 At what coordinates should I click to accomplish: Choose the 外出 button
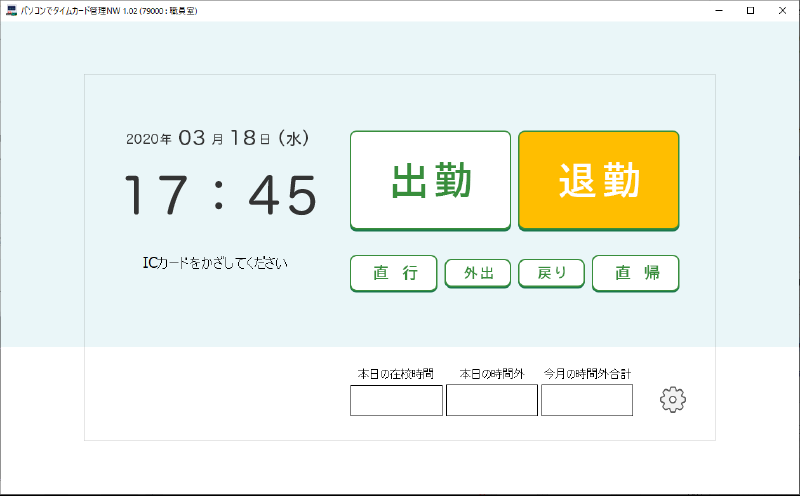point(478,273)
